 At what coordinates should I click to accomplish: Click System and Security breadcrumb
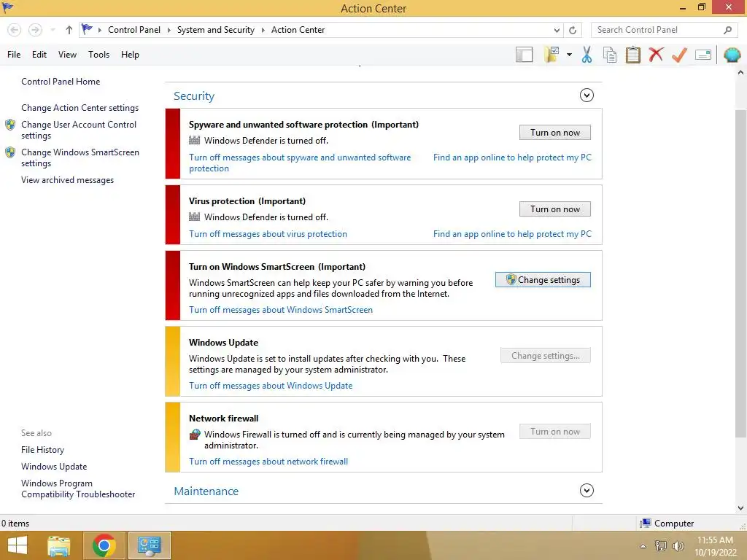216,30
